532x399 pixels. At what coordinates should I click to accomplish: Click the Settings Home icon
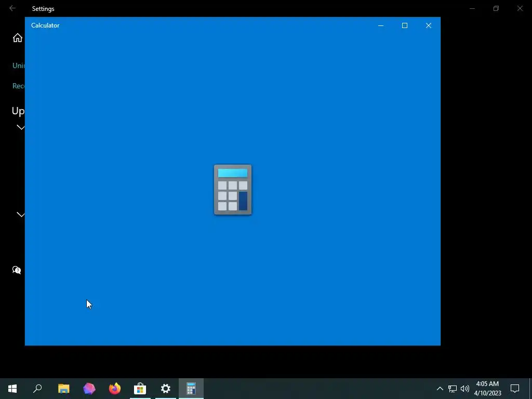(x=18, y=37)
